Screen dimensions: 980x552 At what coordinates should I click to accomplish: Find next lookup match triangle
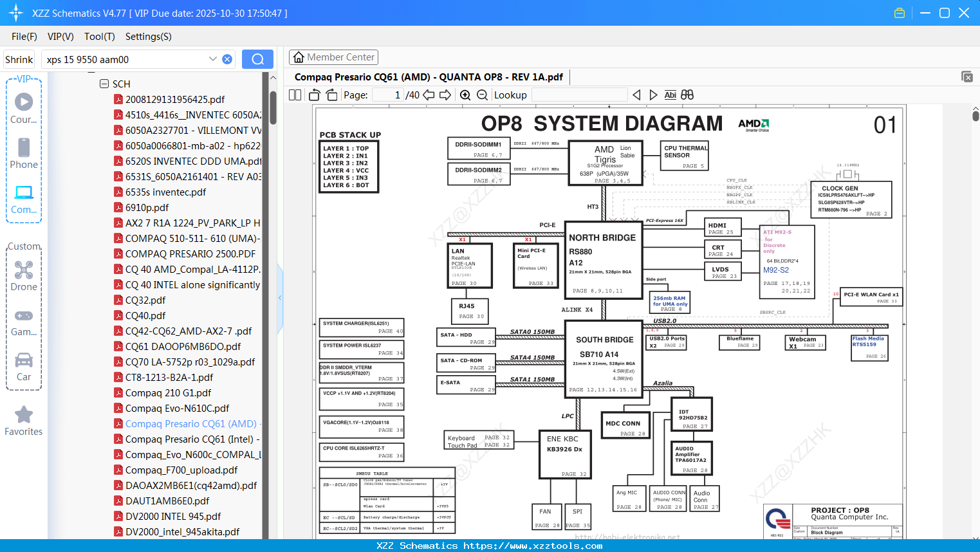pyautogui.click(x=653, y=95)
